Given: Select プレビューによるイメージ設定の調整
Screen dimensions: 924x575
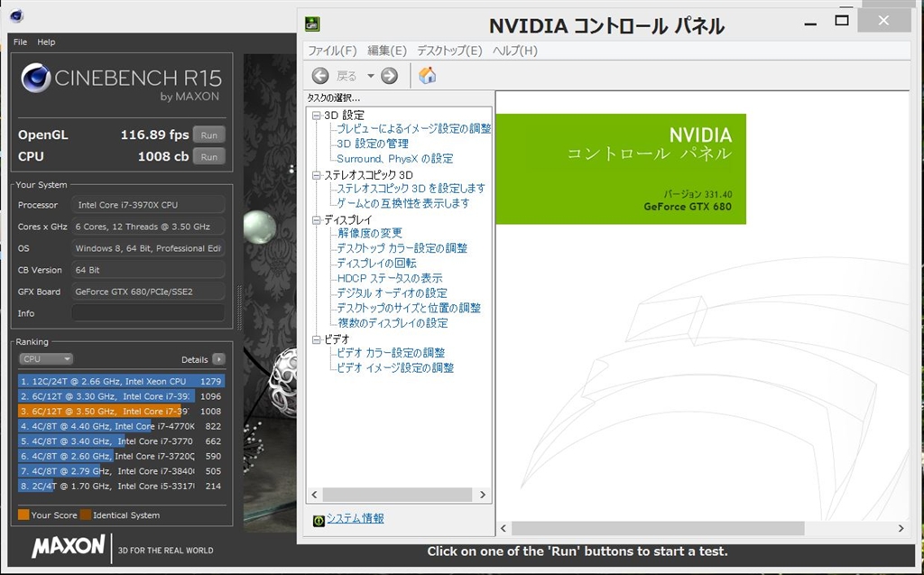Looking at the screenshot, I should click(413, 128).
